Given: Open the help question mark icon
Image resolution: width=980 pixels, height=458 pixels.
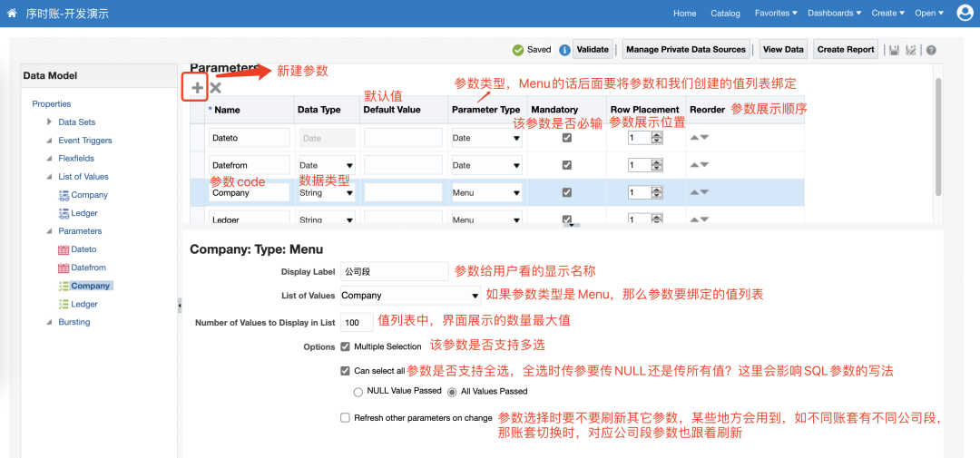Looking at the screenshot, I should tap(931, 50).
